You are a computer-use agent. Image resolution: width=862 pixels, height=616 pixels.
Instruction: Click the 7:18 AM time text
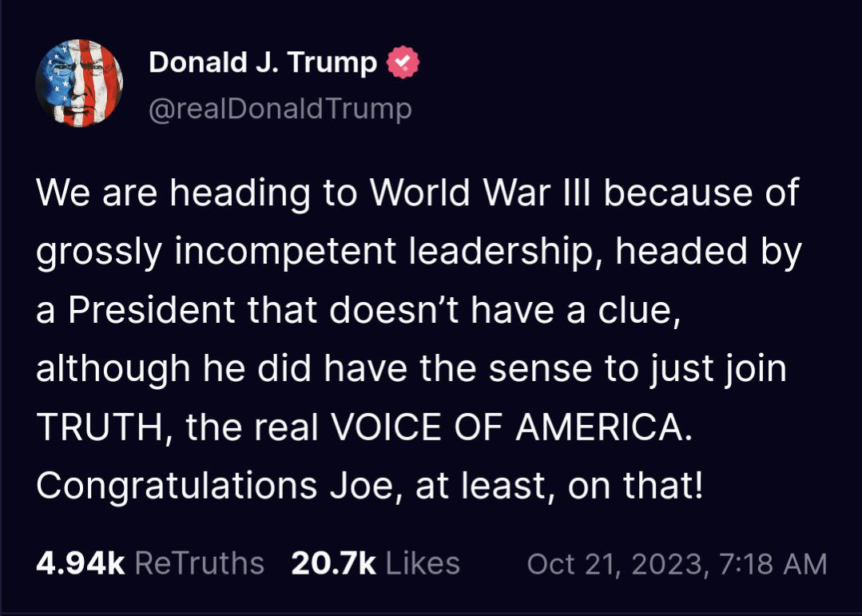pyautogui.click(x=773, y=564)
